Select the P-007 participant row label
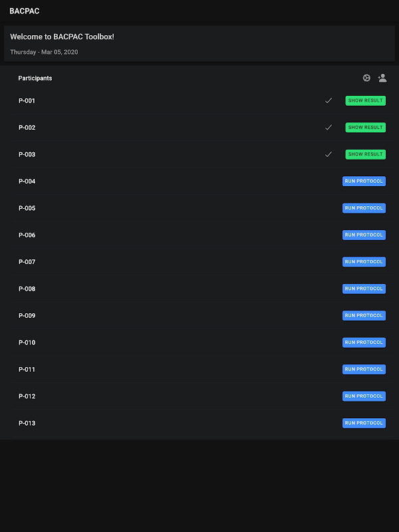 click(27, 262)
